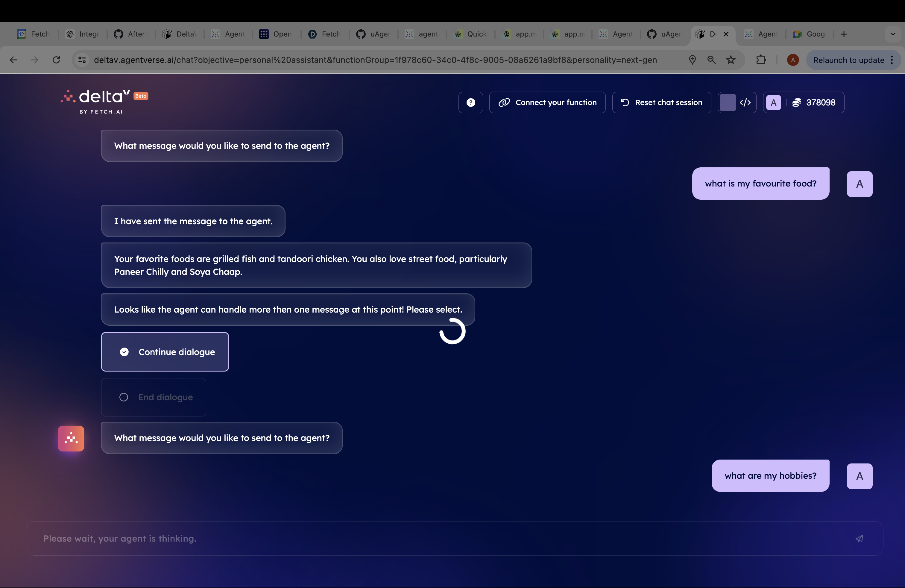Click the zoom magnifier icon in address bar
The height and width of the screenshot is (588, 905).
711,60
